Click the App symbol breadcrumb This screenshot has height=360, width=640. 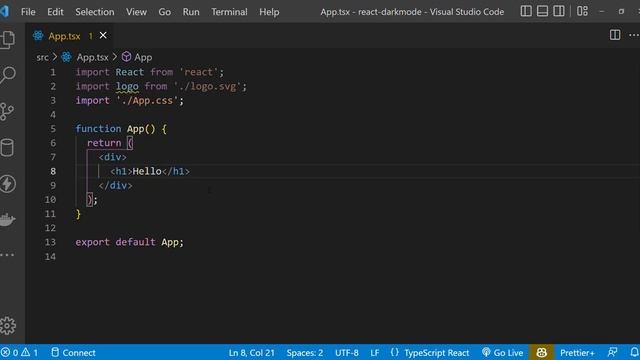click(143, 57)
